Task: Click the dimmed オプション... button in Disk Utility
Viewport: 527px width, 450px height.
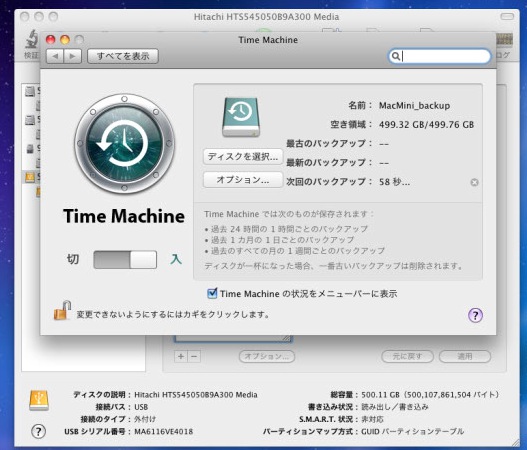Action: click(x=267, y=356)
